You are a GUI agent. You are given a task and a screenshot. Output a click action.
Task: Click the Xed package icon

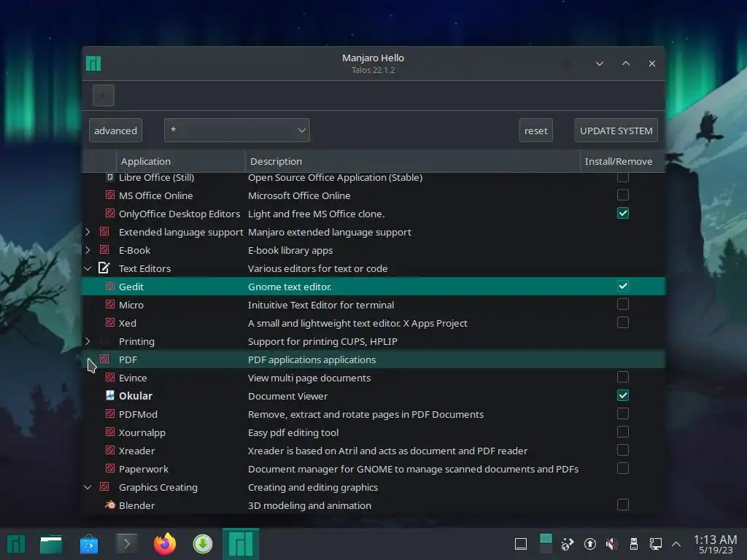110,323
